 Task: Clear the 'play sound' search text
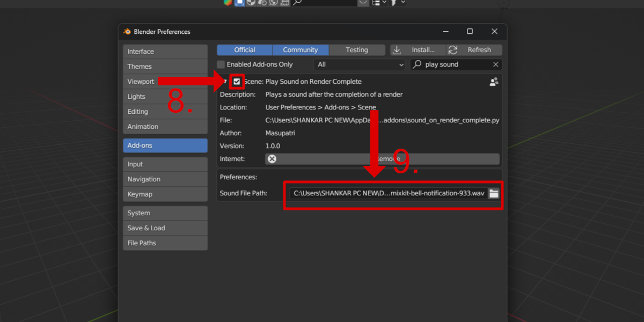click(x=495, y=64)
